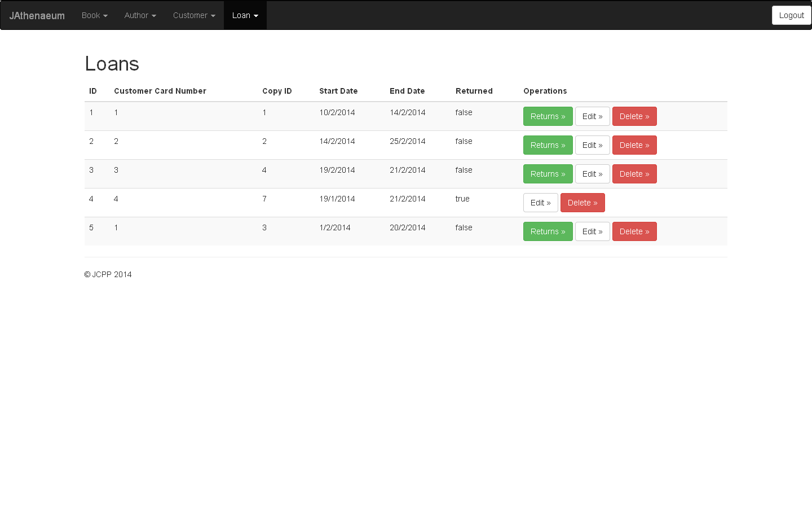
Task: Click Returns for loan ending 25/2/2014
Action: (548, 145)
